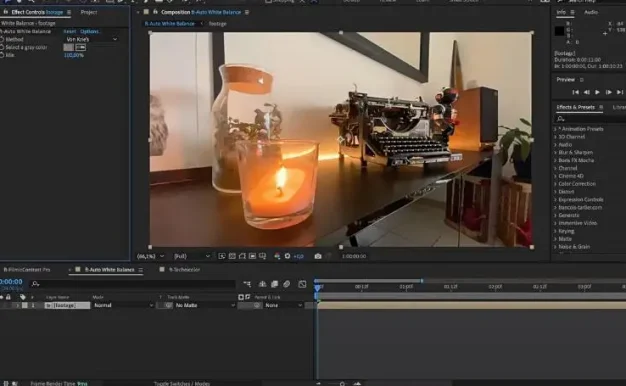The image size is (626, 386).
Task: Expand the Boris FX Mocha category
Action: (555, 160)
